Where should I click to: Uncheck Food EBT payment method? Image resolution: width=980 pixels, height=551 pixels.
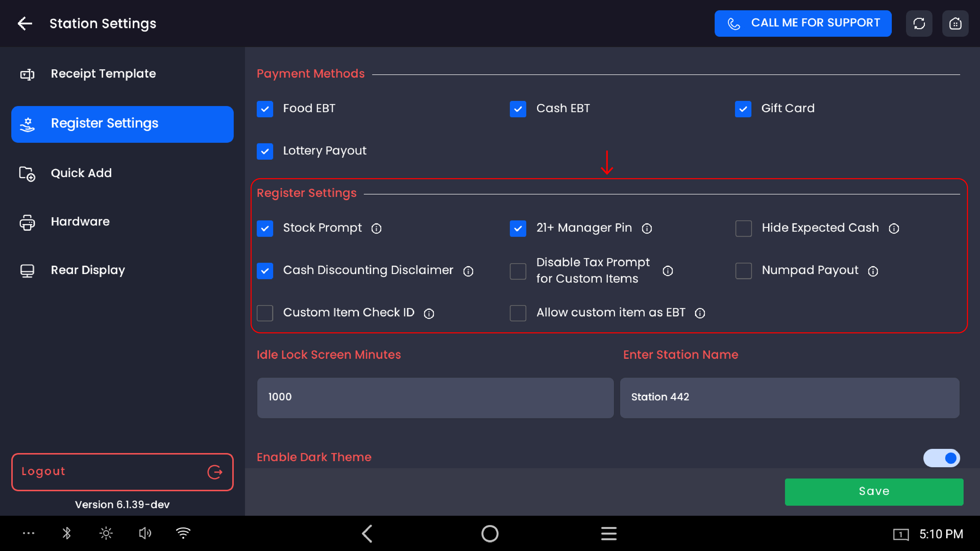point(265,109)
